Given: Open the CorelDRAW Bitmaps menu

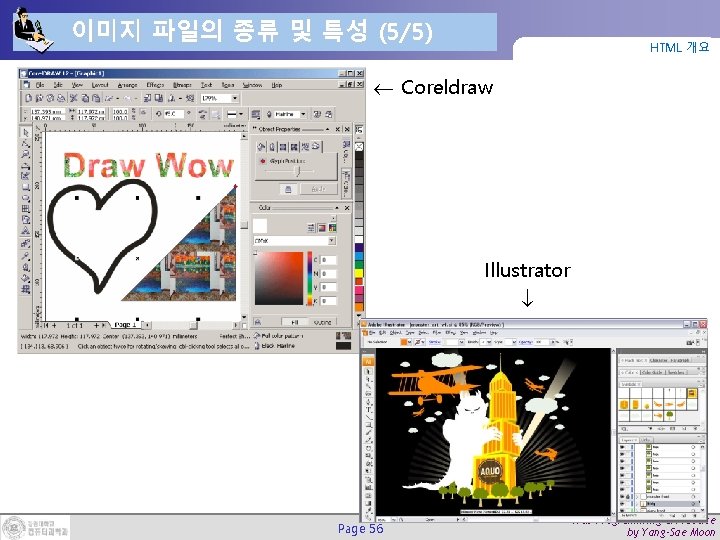Looking at the screenshot, I should click(182, 85).
